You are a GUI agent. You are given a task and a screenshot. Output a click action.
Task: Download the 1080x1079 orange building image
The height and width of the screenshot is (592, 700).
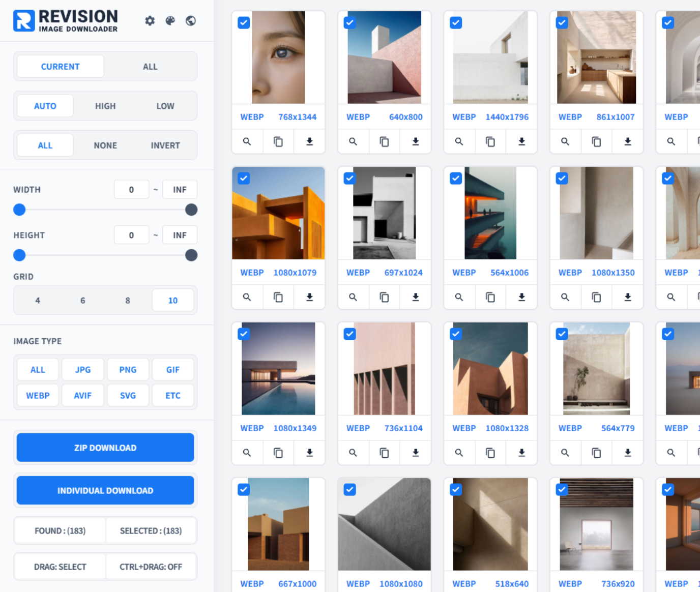click(309, 297)
